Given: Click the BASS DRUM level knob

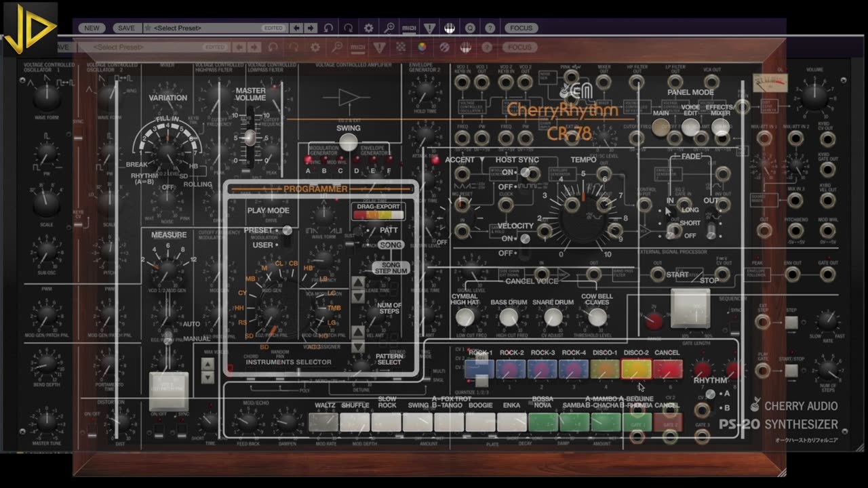Looking at the screenshot, I should 509,317.
